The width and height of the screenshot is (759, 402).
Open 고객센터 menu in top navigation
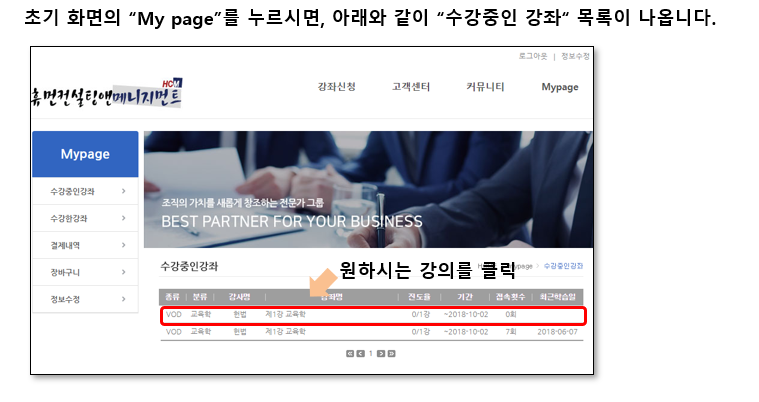click(412, 87)
